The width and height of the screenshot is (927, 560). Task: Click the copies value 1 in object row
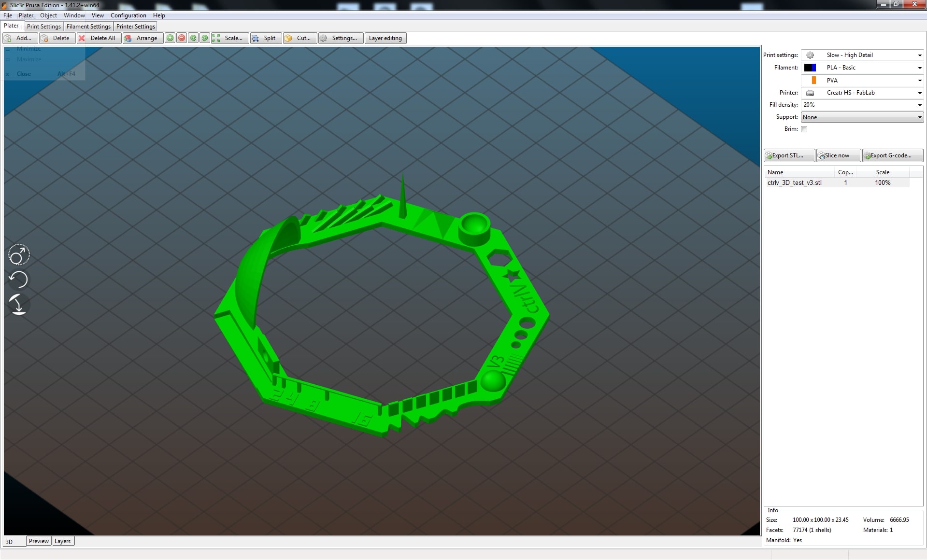(x=845, y=182)
